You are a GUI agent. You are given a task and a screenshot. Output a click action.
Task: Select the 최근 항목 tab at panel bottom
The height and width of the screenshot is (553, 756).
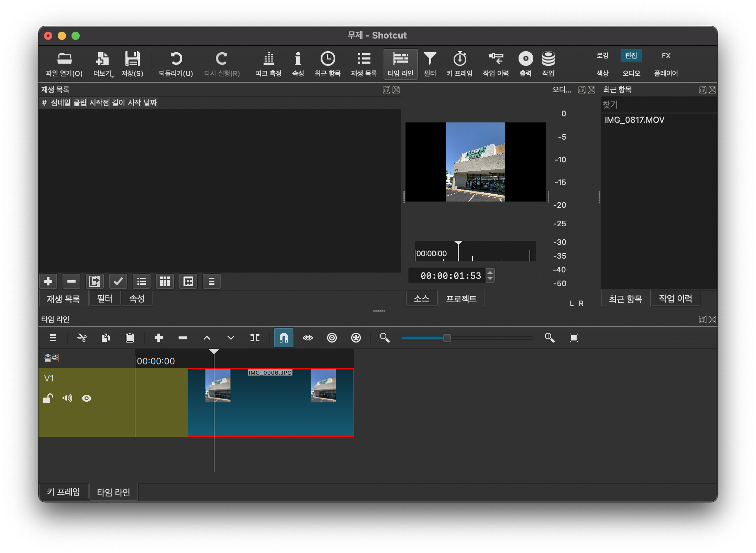[625, 299]
